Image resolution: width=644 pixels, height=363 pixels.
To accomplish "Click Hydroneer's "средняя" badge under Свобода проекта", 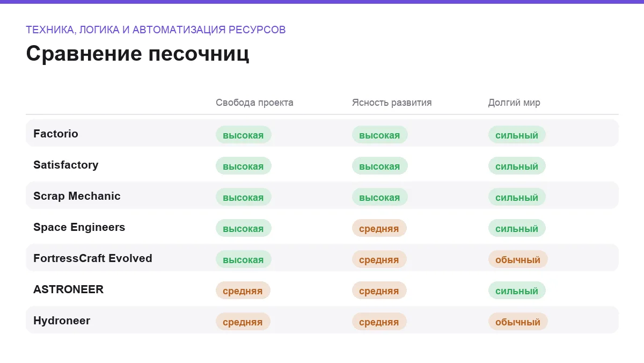I will [243, 322].
